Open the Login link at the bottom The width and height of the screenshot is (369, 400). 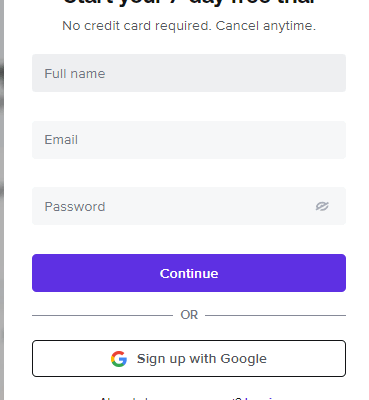click(x=259, y=398)
